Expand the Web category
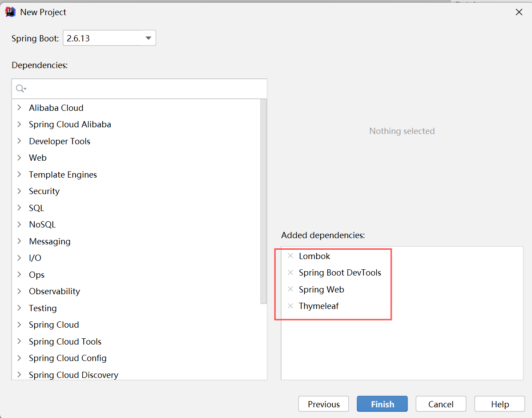 click(x=19, y=158)
